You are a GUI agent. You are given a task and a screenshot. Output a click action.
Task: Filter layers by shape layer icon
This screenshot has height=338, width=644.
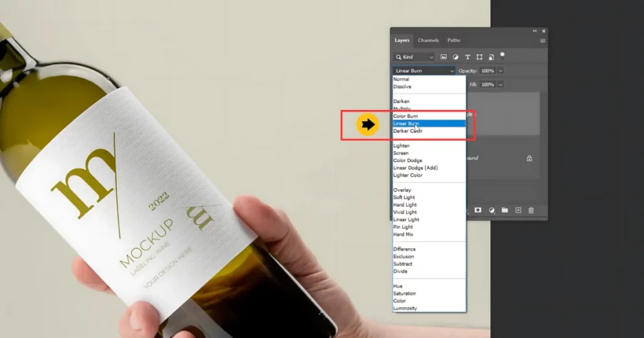pyautogui.click(x=479, y=57)
